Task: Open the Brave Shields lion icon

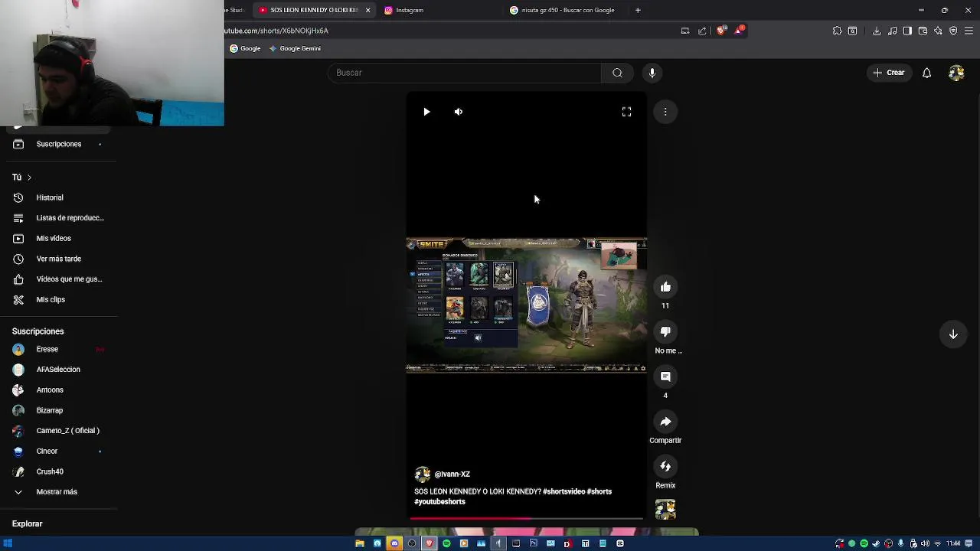Action: point(720,31)
